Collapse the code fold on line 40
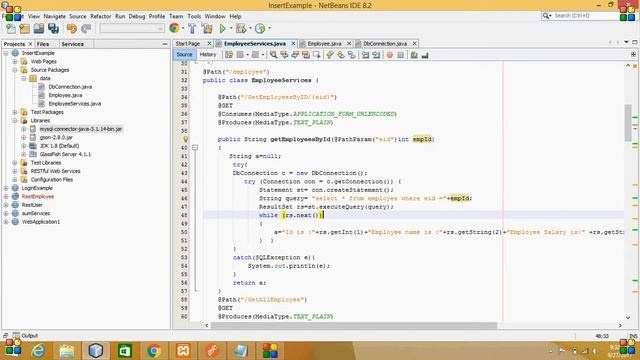 (x=195, y=147)
